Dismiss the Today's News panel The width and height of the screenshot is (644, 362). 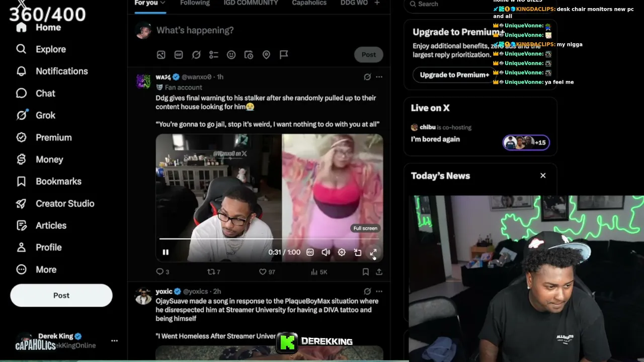coord(543,175)
